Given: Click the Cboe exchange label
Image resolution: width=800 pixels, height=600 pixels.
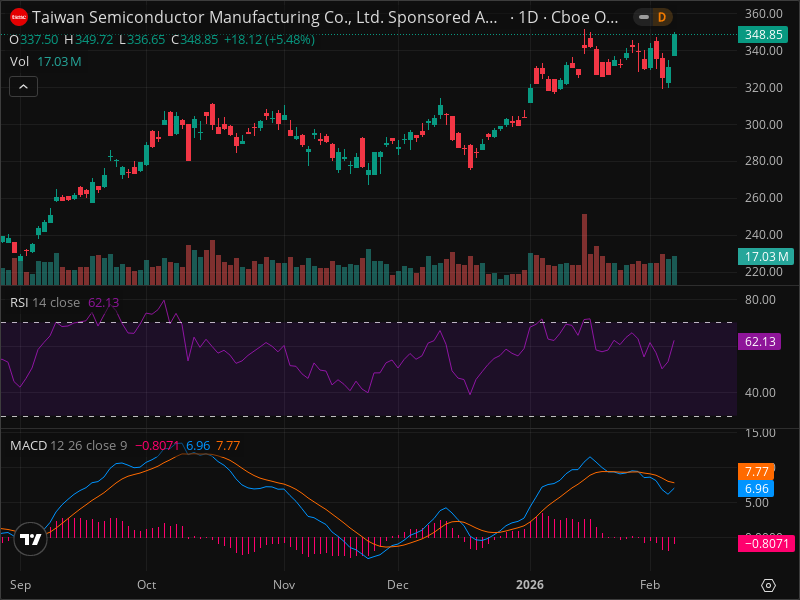Looking at the screenshot, I should (x=585, y=17).
